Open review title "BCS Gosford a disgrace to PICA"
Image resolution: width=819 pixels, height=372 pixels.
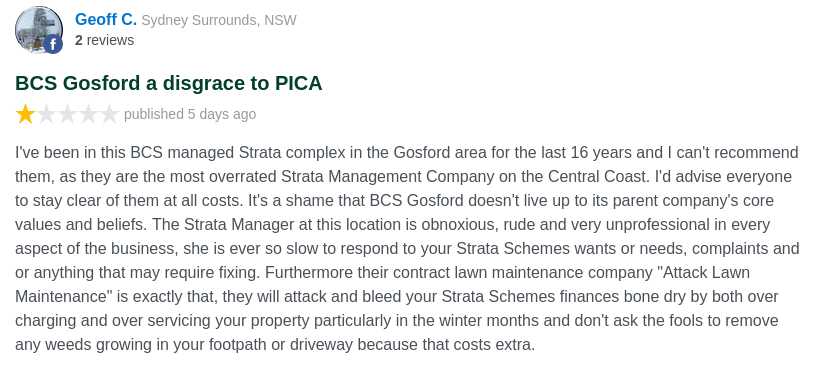[x=168, y=83]
